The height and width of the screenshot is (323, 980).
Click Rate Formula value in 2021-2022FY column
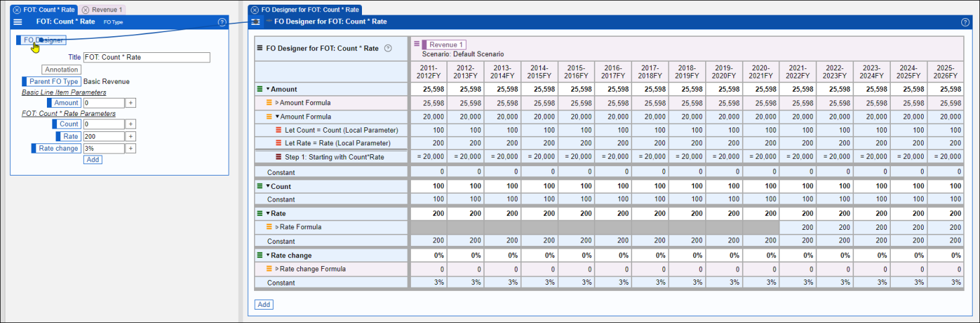[x=798, y=227]
